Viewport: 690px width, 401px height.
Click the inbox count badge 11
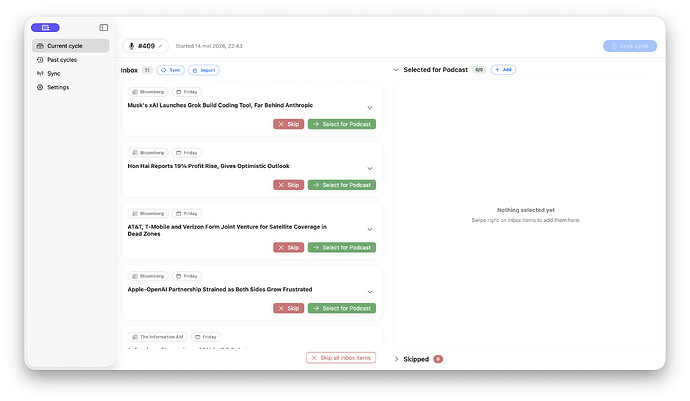(x=147, y=70)
